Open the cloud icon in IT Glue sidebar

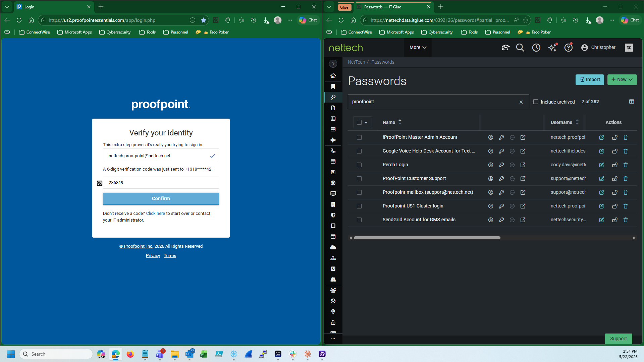(333, 247)
